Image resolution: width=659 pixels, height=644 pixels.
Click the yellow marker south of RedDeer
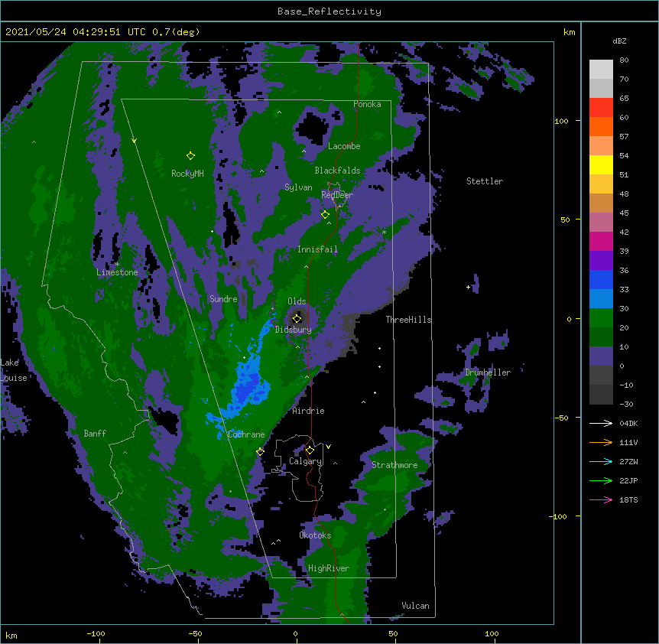325,215
